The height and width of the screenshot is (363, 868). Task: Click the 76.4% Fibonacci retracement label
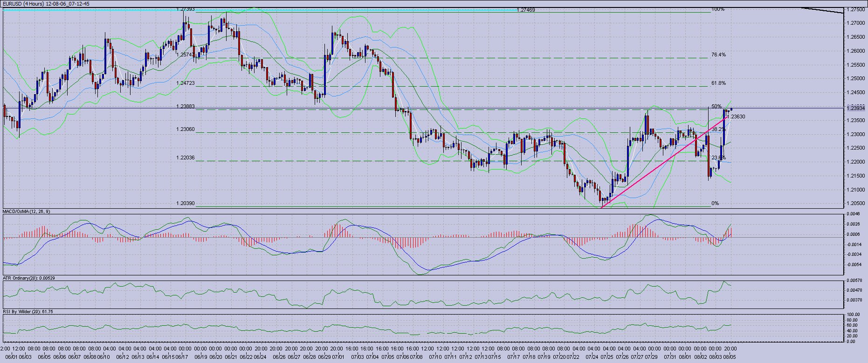point(718,55)
